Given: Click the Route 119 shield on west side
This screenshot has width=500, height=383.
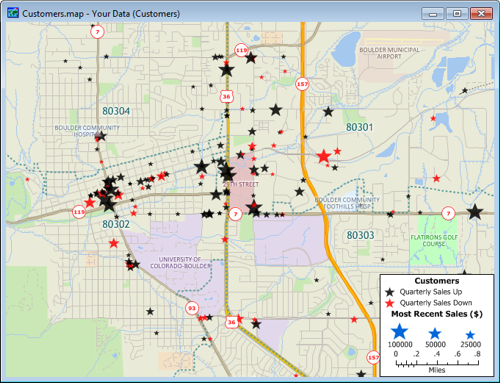Looking at the screenshot, I should [79, 212].
